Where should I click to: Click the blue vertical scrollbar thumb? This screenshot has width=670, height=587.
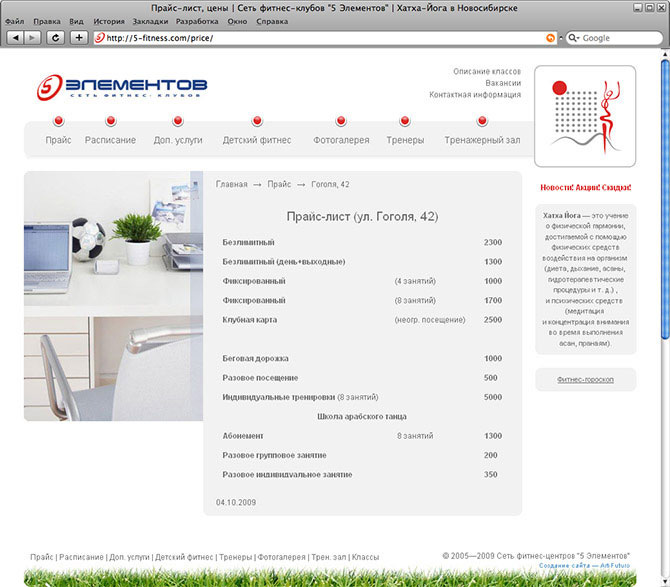click(665, 200)
